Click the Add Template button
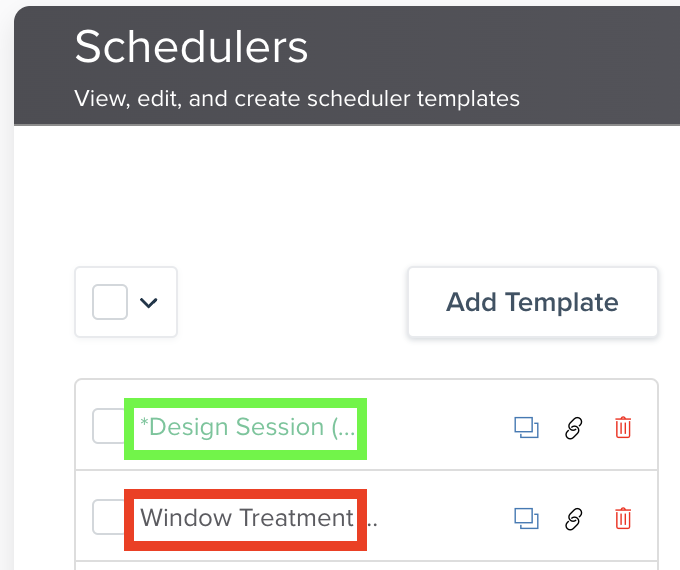Screen dimensions: 680x570 pos(532,302)
